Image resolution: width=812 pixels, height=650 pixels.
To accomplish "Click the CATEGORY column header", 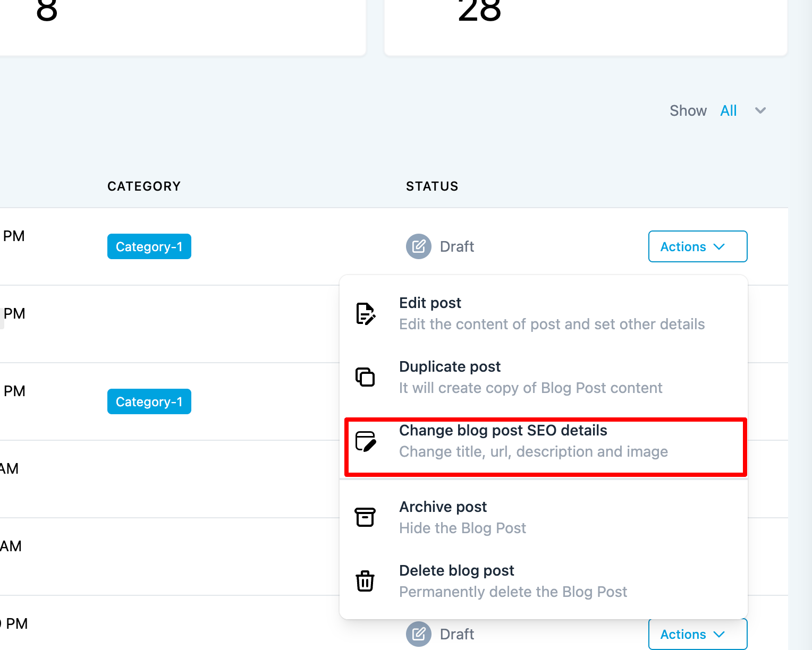I will (x=144, y=186).
